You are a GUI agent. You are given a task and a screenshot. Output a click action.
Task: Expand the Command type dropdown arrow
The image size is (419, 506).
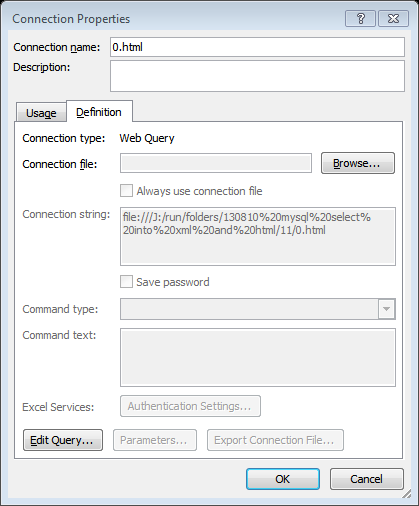click(x=386, y=309)
